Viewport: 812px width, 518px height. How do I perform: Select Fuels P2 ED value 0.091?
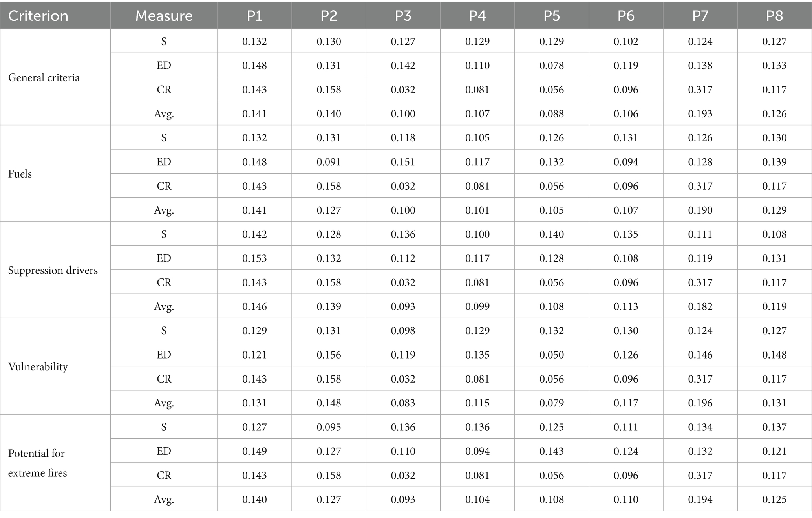[x=329, y=162]
